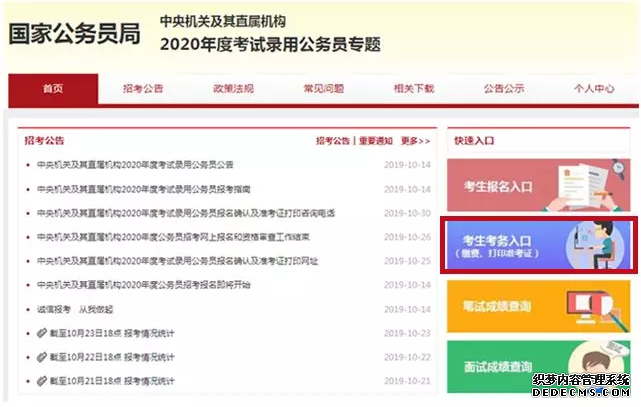Click the document illustration on 考生报名入口
This screenshot has height=407, width=641.
583,186
